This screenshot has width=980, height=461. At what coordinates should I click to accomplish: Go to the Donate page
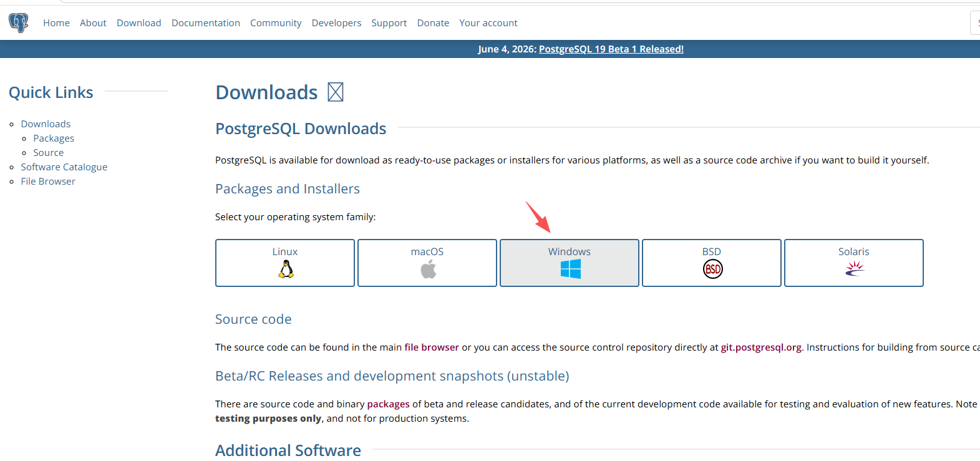pos(433,23)
